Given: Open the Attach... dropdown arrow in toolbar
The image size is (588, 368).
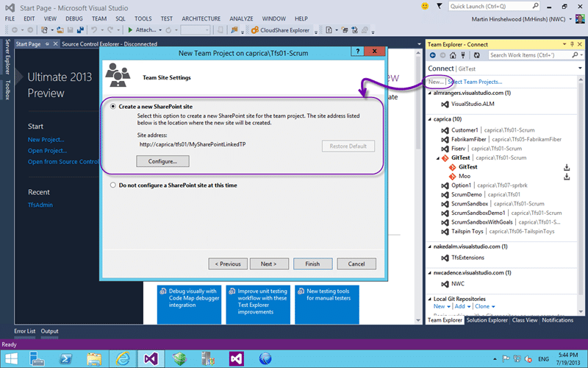Looking at the screenshot, I should [160, 30].
